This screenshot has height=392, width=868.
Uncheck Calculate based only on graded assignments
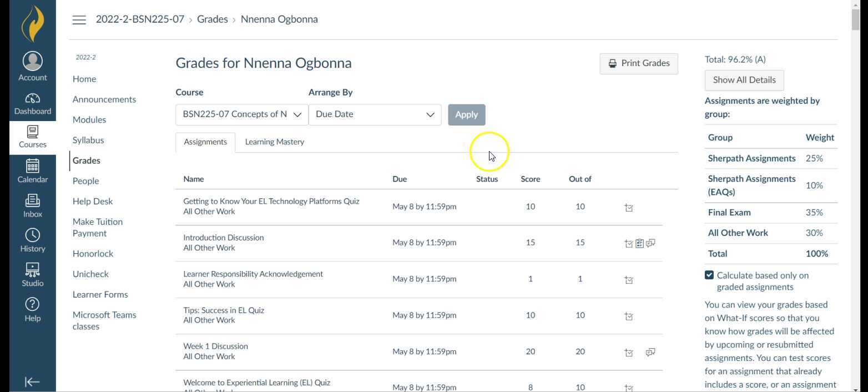point(709,275)
